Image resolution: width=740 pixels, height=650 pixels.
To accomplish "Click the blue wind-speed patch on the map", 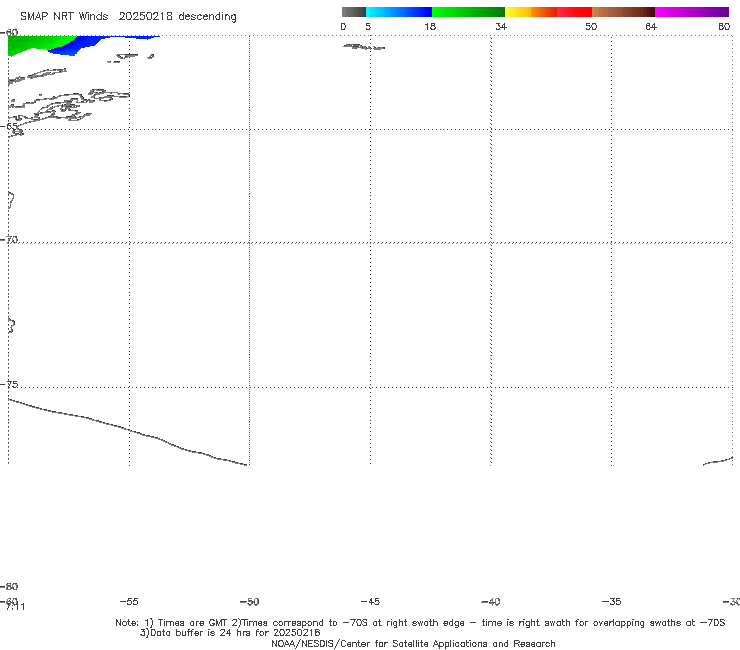I will pos(85,45).
